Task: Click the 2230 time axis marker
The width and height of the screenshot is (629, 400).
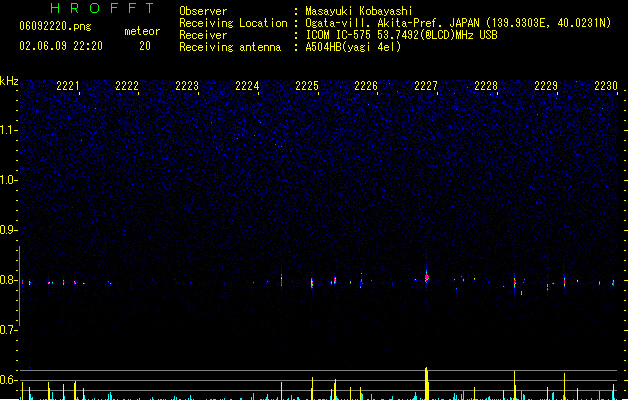Action: pos(606,86)
